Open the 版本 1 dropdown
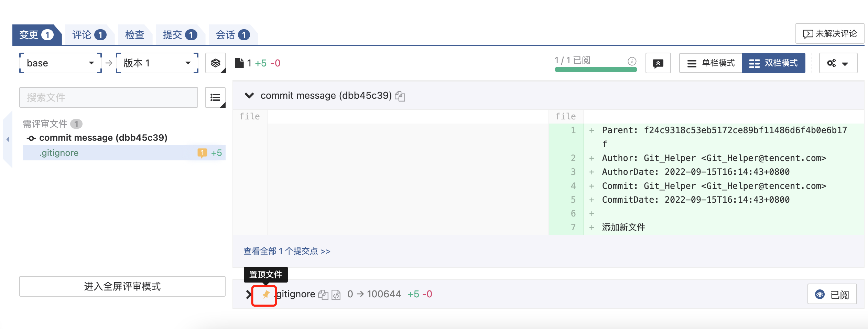 (x=157, y=63)
